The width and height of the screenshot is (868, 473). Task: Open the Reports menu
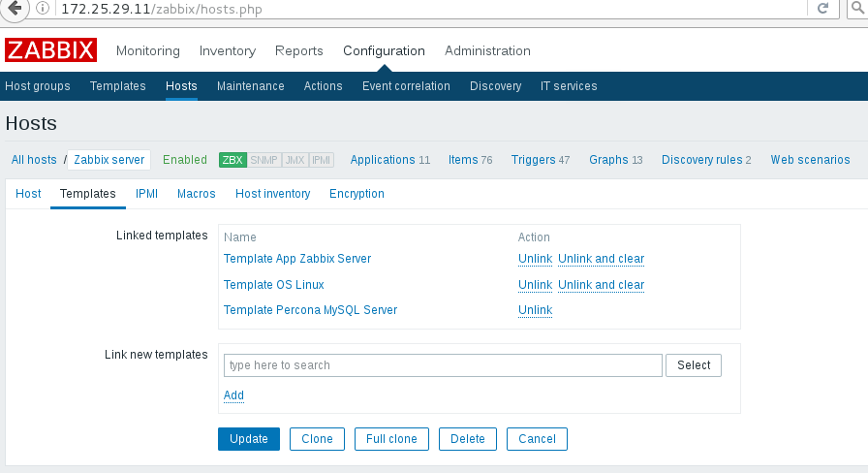299,51
